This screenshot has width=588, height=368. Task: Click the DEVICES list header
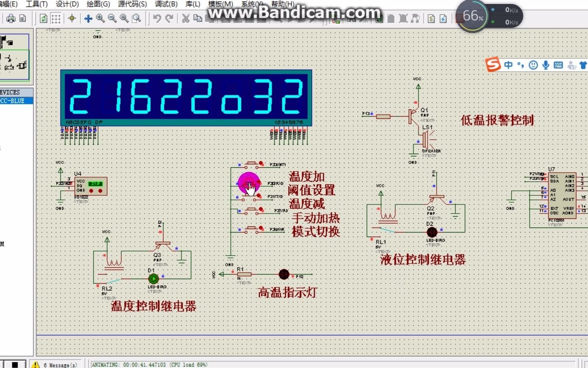tap(17, 92)
